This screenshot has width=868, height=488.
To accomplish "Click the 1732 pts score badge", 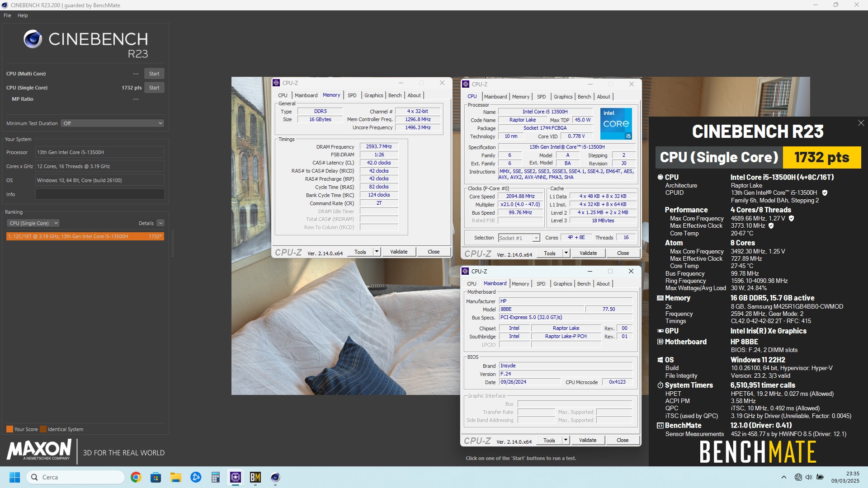I will tap(822, 157).
